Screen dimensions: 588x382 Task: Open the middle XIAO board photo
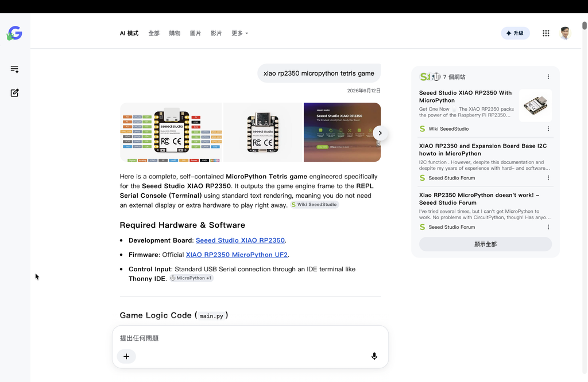[263, 132]
